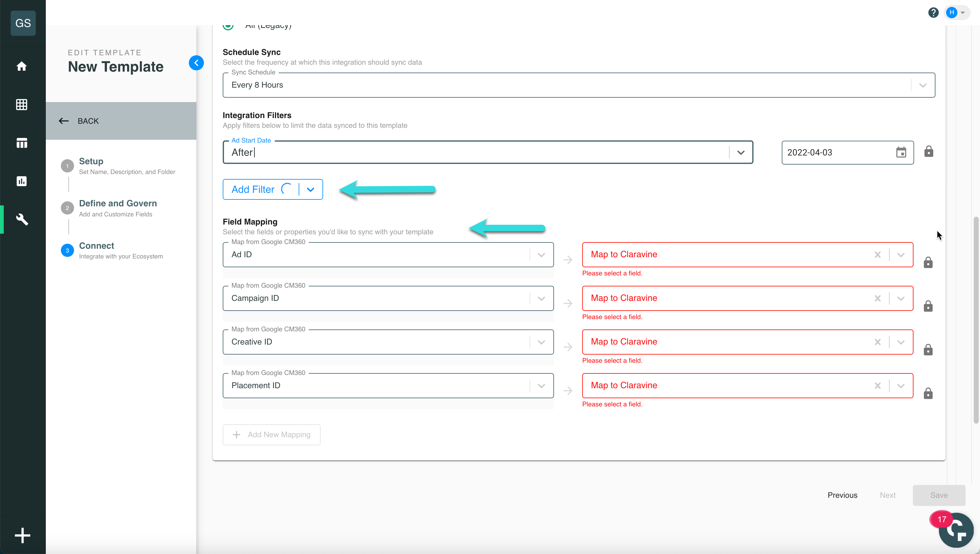Click the Add New Mapping button
The width and height of the screenshot is (980, 554).
[271, 434]
